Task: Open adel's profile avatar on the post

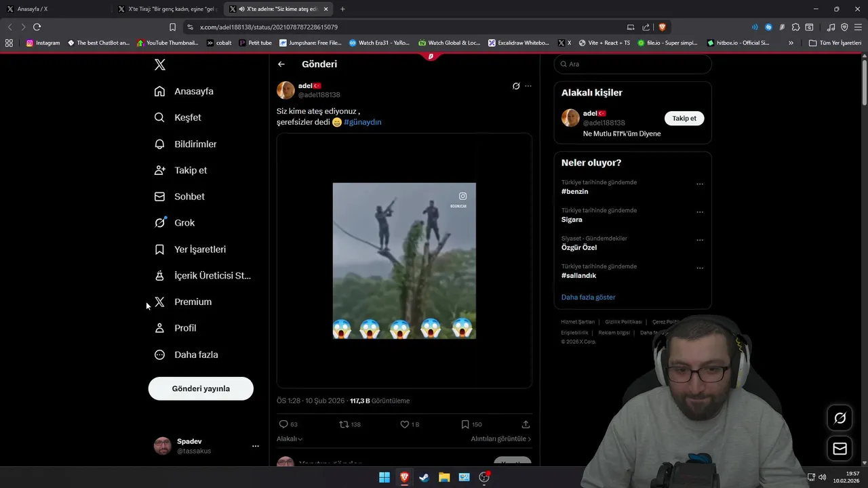Action: coord(285,90)
